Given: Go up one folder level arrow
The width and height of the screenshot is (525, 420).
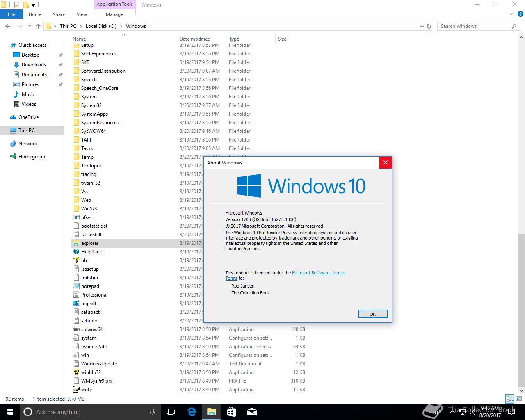Looking at the screenshot, I should tap(38, 26).
